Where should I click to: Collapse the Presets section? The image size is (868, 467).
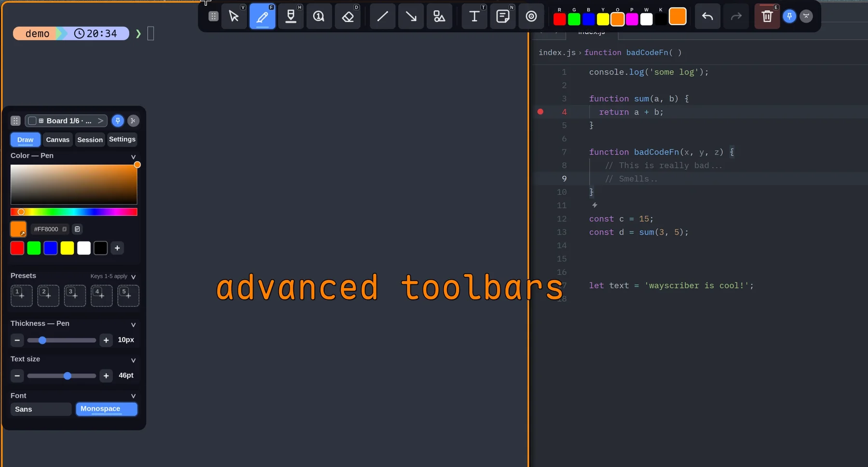click(134, 277)
